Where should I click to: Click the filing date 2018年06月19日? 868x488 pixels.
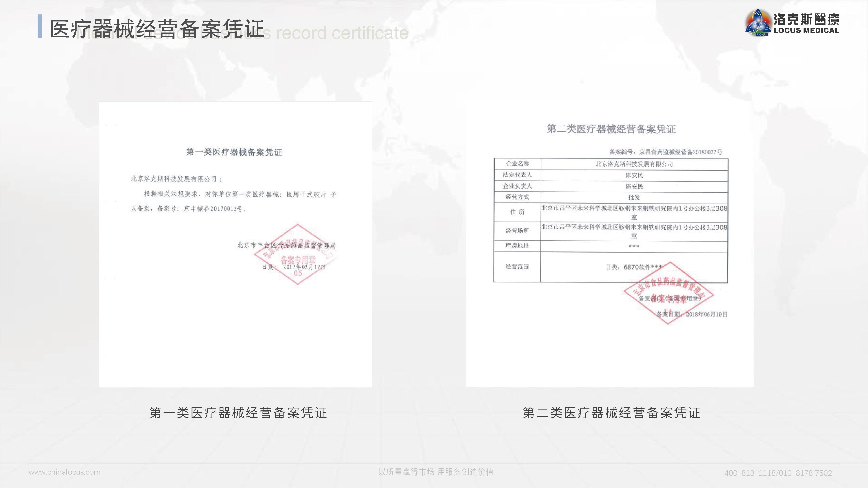coord(707,314)
